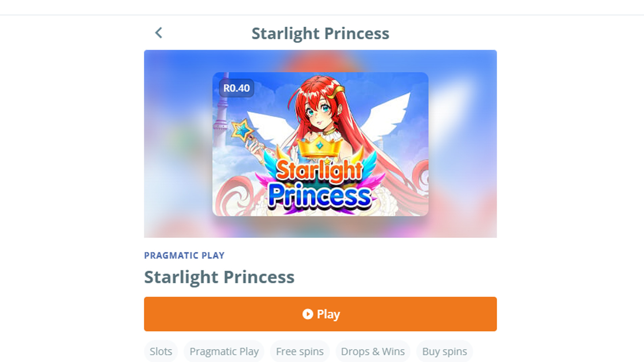Image resolution: width=644 pixels, height=362 pixels.
Task: Choose the Buy spins tag
Action: tap(444, 351)
